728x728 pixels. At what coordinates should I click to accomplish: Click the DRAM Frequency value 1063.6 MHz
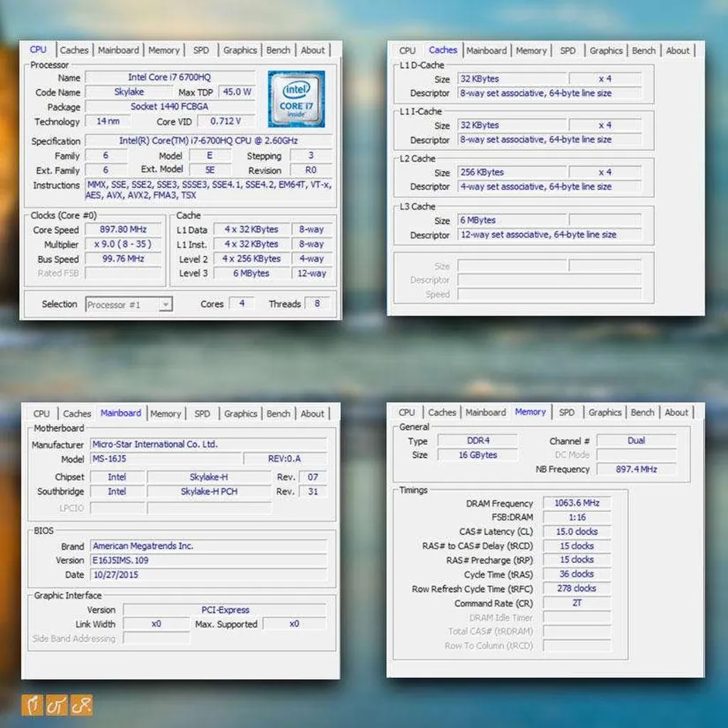tap(576, 503)
